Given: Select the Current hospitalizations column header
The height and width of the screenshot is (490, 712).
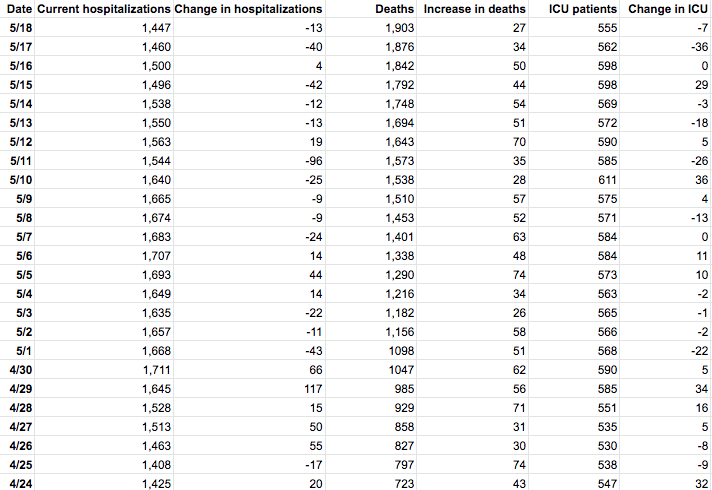Looking at the screenshot, I should point(104,9).
